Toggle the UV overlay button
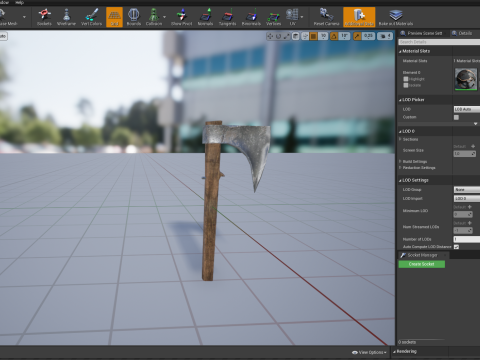Viewport: 480px width, 360px height. (x=292, y=17)
